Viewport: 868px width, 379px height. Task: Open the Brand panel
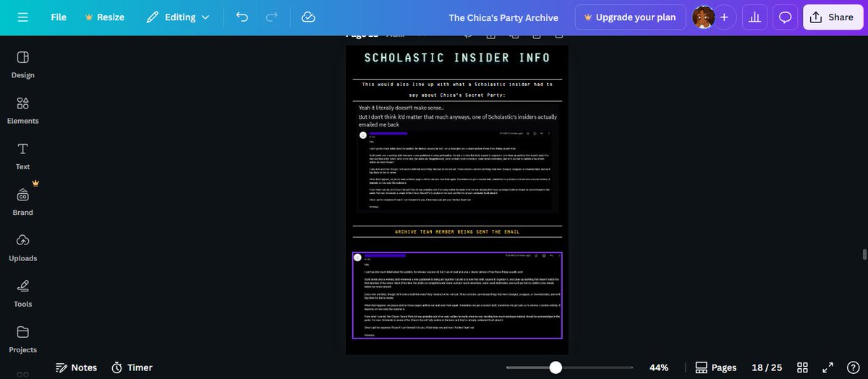point(22,201)
